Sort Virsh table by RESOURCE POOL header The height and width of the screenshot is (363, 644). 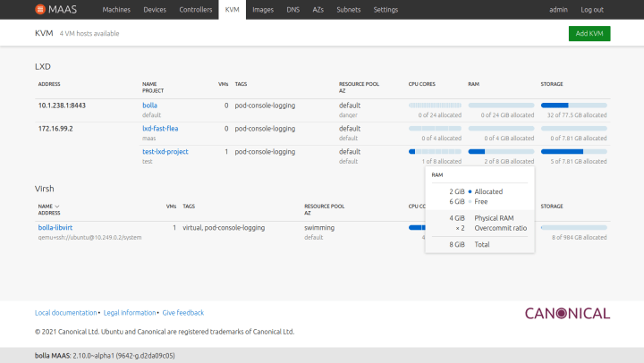[324, 207]
